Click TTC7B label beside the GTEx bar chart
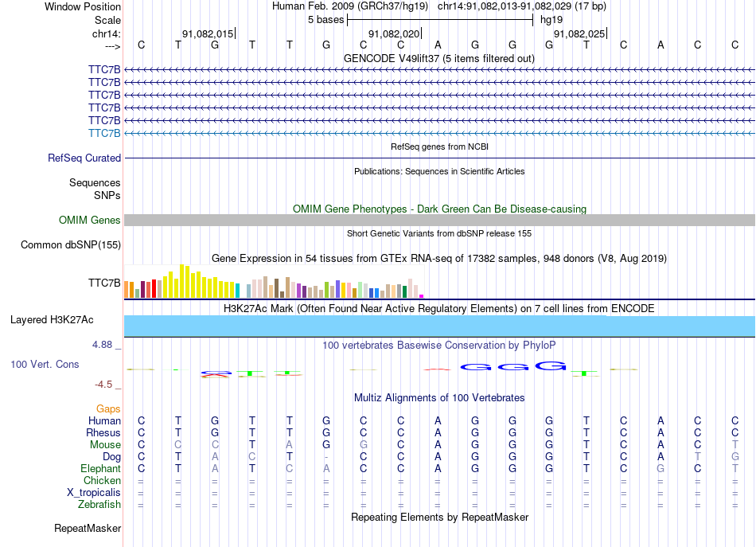This screenshot has height=547, width=756. pyautogui.click(x=104, y=283)
